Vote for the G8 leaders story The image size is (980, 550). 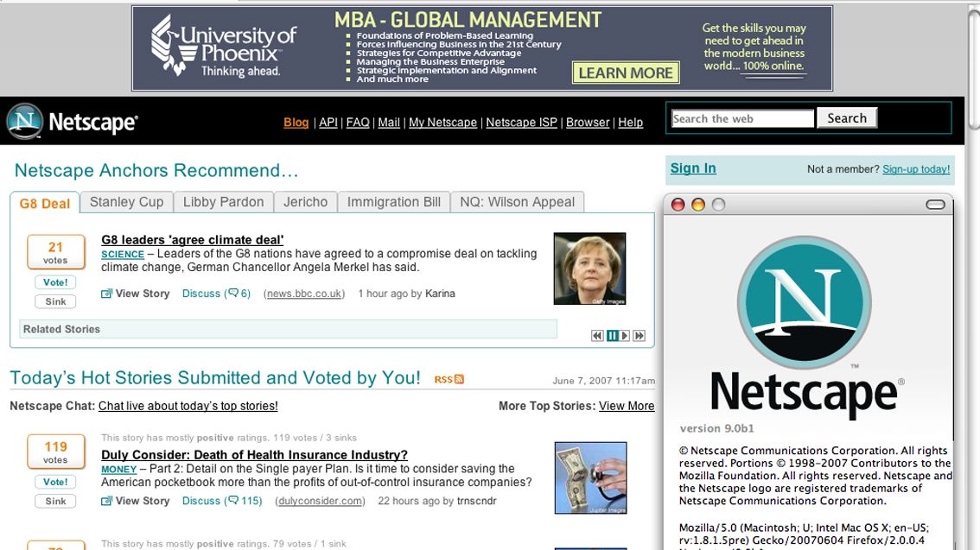point(55,282)
